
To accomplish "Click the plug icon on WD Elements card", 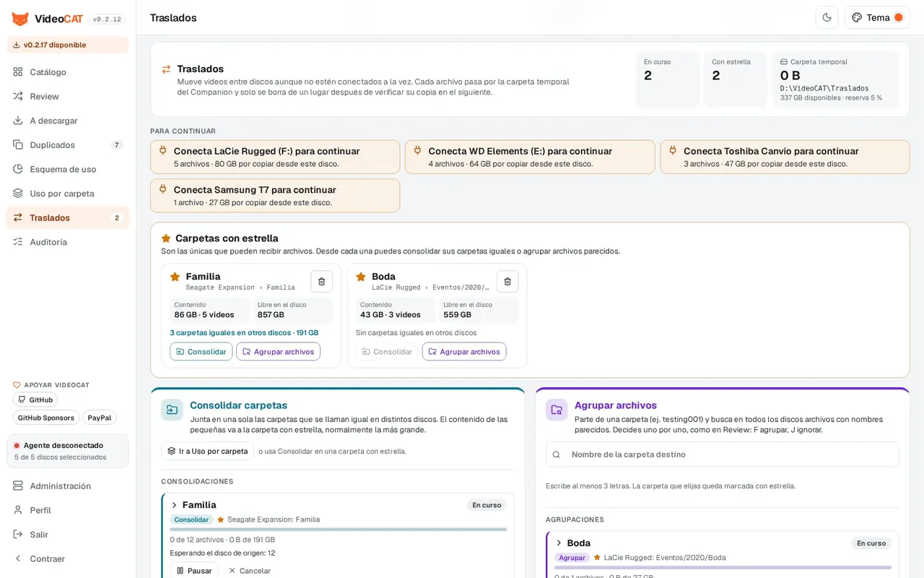I will tap(417, 150).
